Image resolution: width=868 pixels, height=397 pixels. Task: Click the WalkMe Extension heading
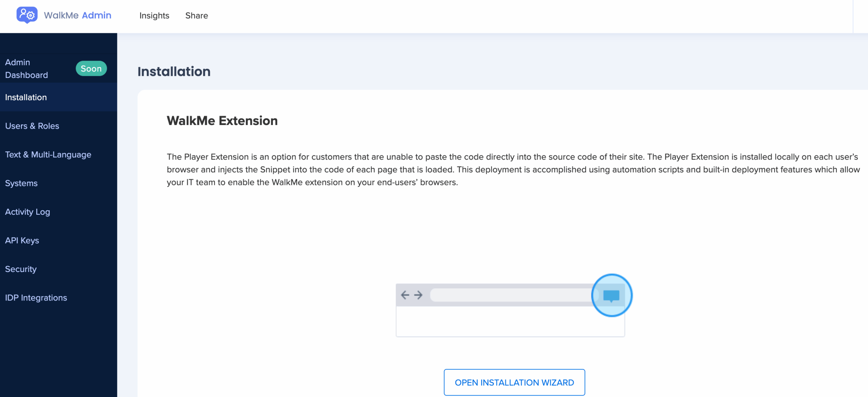pyautogui.click(x=222, y=121)
